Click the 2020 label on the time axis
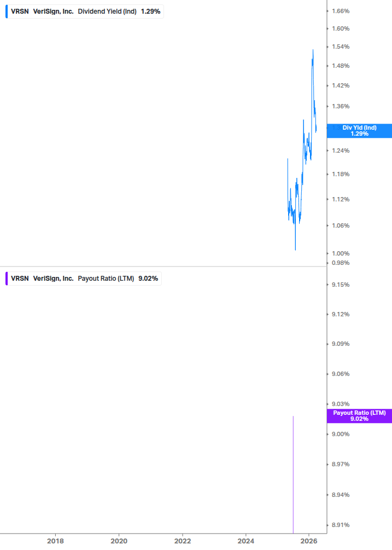The width and height of the screenshot is (392, 550). (x=119, y=541)
